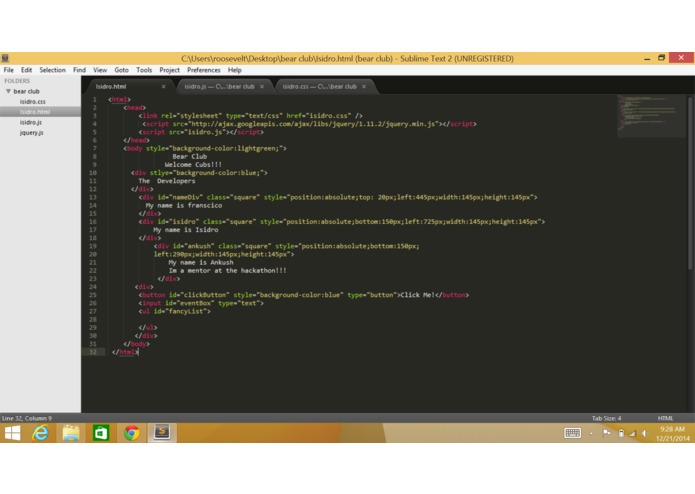Close the isidro.css tab
The height and width of the screenshot is (494, 695).
(364, 86)
